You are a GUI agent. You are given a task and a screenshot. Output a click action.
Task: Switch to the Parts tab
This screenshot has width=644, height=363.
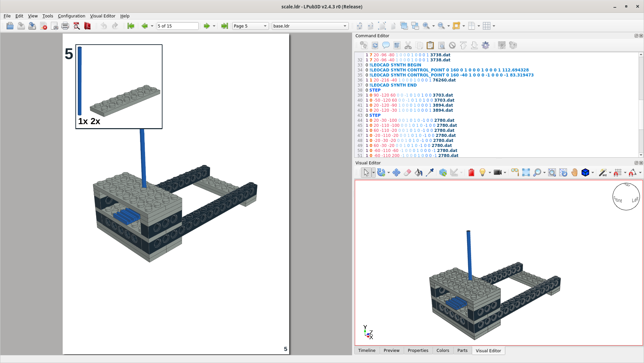tap(462, 350)
